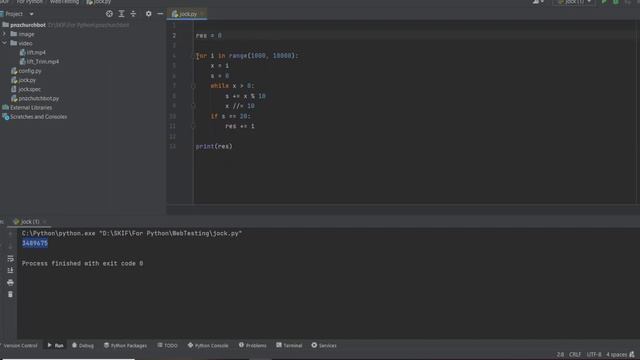Select jock.spec in project tree

pyautogui.click(x=26, y=89)
